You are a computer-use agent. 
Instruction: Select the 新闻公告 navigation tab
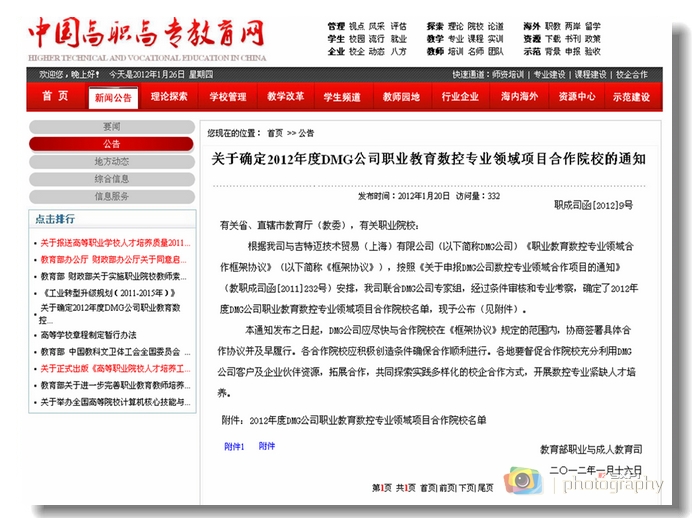click(x=112, y=98)
